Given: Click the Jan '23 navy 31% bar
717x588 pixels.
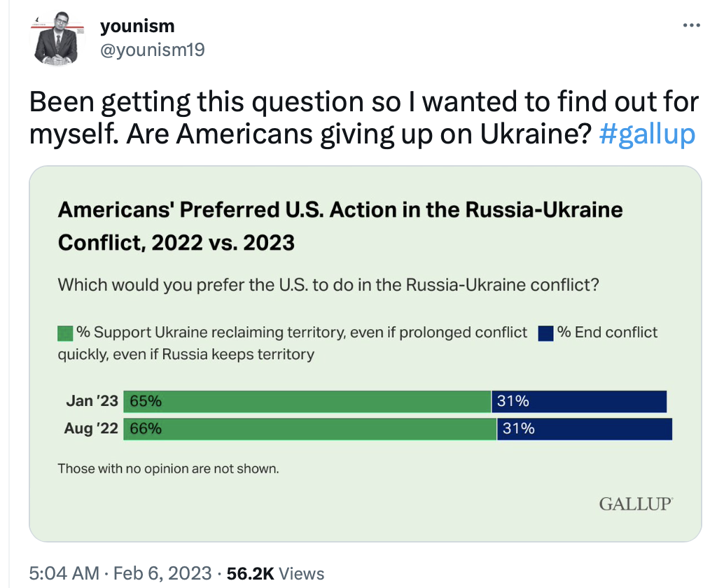Looking at the screenshot, I should (579, 402).
